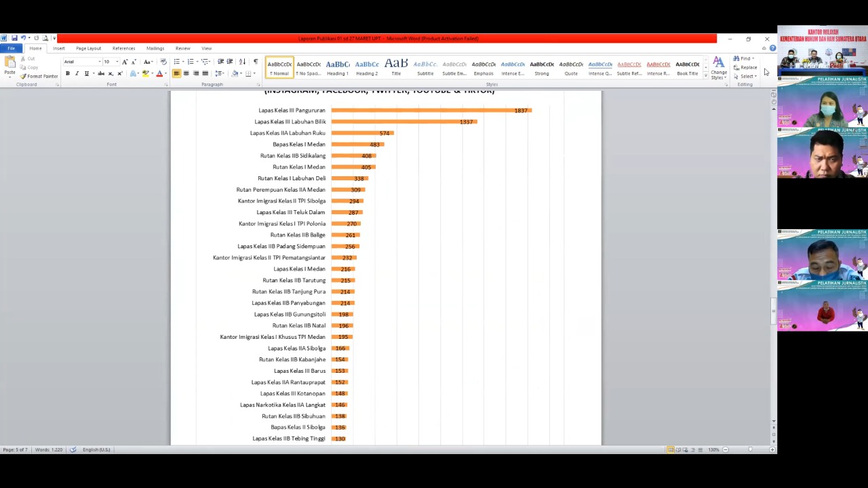The width and height of the screenshot is (868, 488).
Task: Select Align Text Right
Action: [195, 73]
